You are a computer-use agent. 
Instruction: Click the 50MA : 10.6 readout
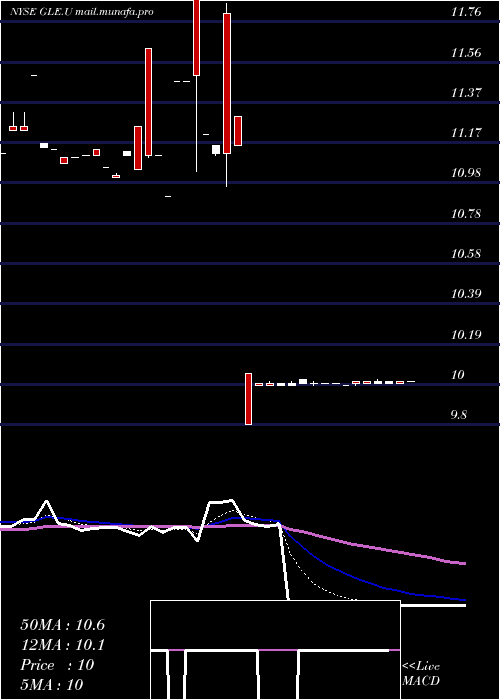click(x=63, y=625)
